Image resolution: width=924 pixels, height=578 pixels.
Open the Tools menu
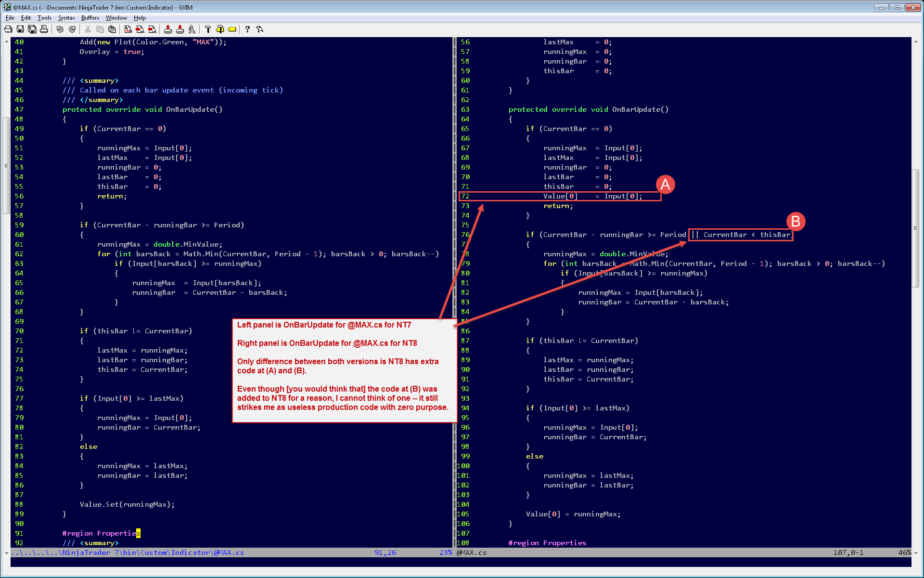[44, 18]
